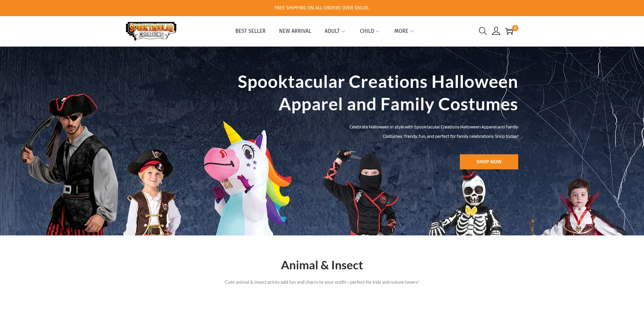Screen dimensions: 644x333
Task: Open the NEW ARRIVAL menu item
Action: (295, 31)
